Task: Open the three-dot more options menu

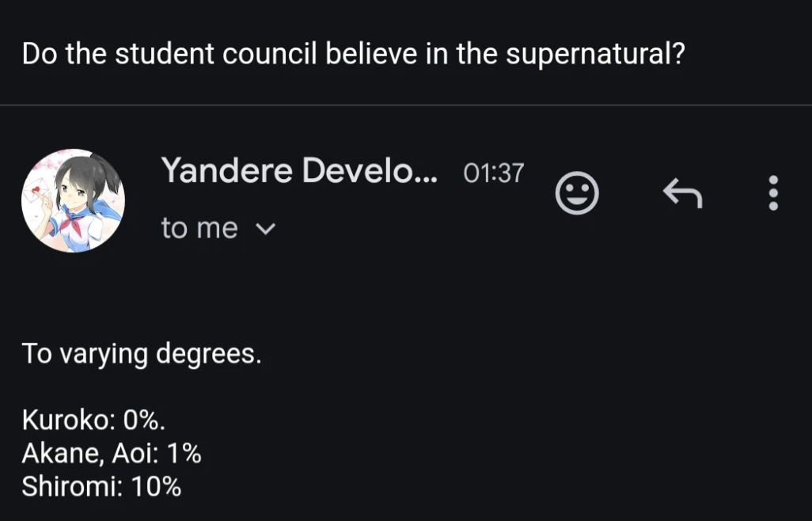Action: coord(773,192)
